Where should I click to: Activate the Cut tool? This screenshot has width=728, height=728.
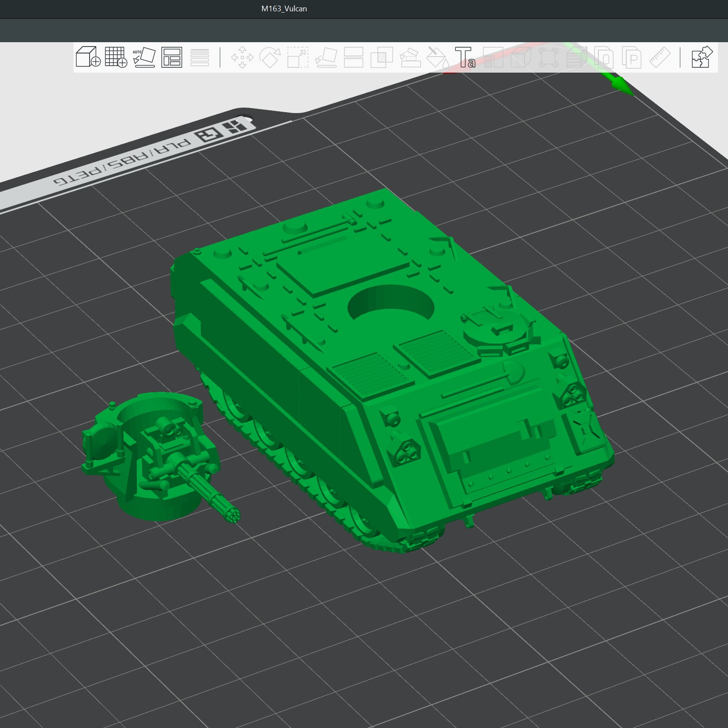pos(354,57)
